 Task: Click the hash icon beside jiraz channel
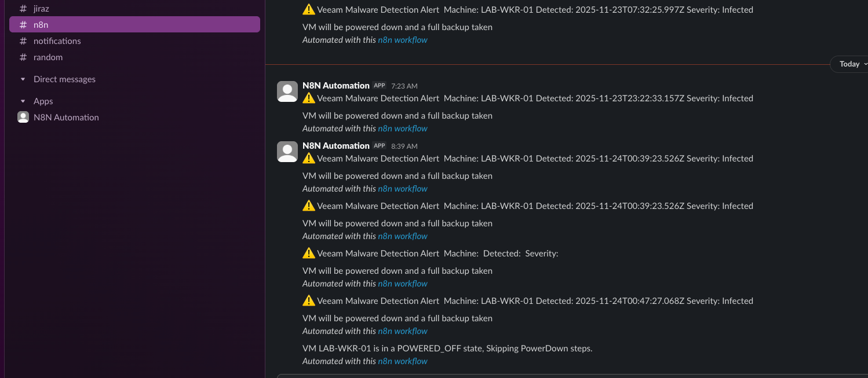[23, 9]
